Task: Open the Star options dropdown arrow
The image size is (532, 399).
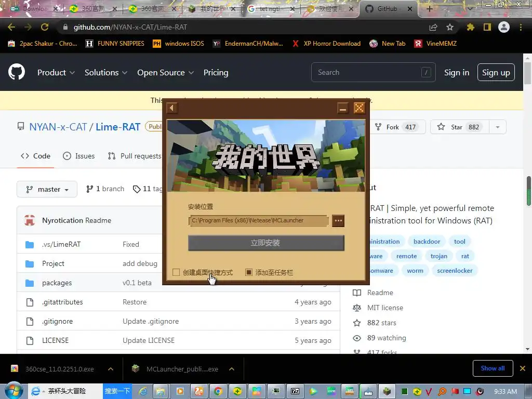Action: 497,127
